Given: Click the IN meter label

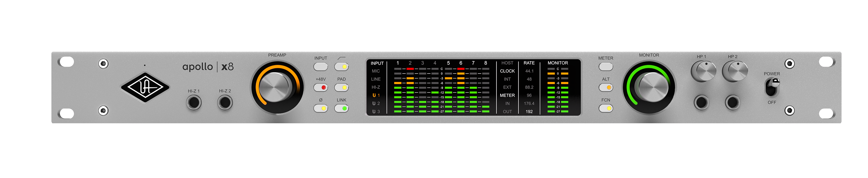Looking at the screenshot, I should 507,104.
